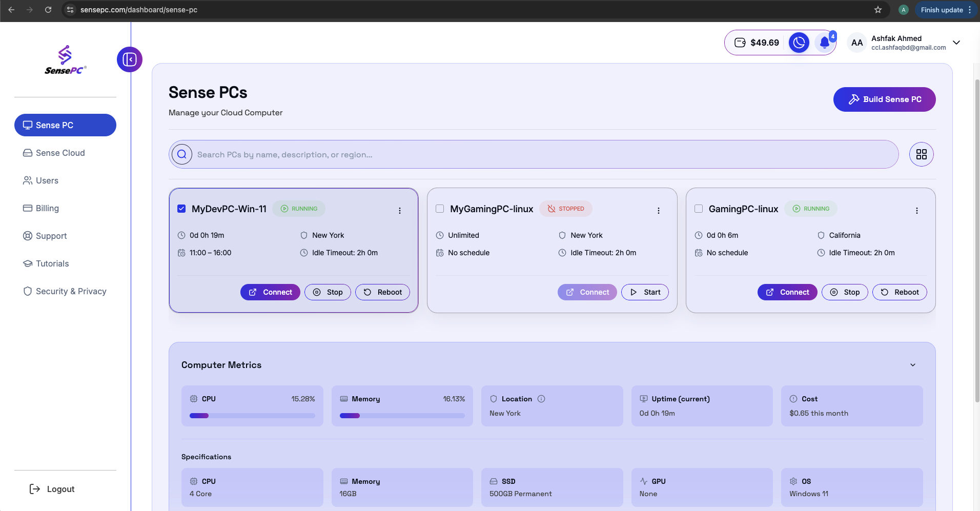Click the AA user avatar

857,43
